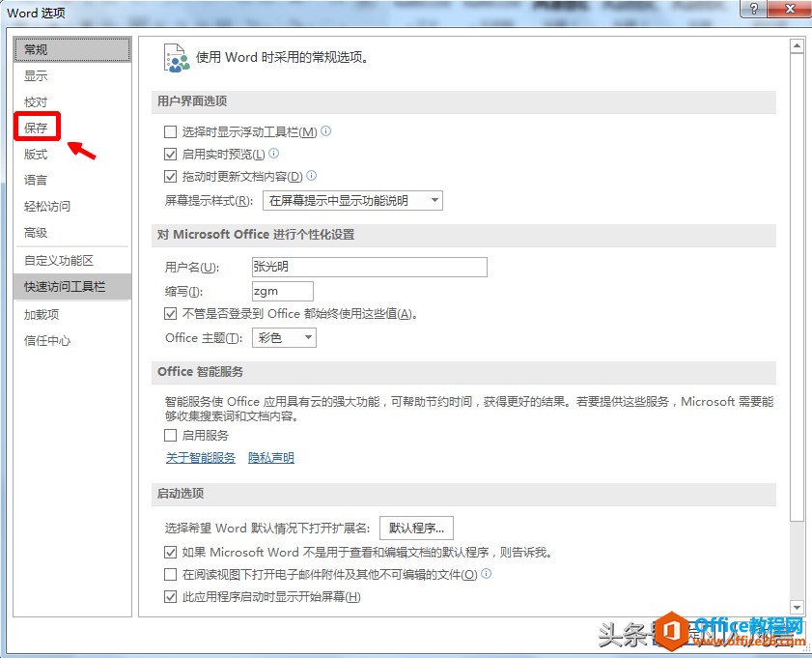Click the 用户名 input field
812x658 pixels.
click(x=369, y=267)
